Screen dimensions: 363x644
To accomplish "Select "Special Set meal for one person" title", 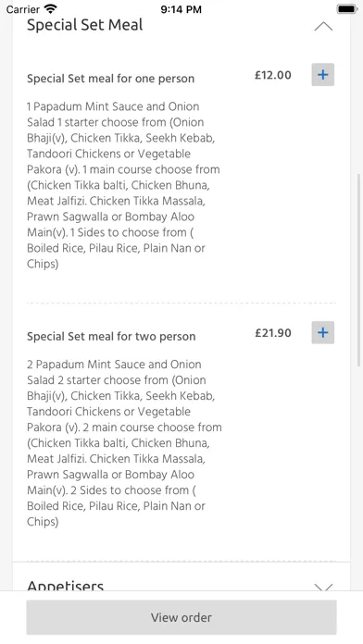I will click(110, 79).
